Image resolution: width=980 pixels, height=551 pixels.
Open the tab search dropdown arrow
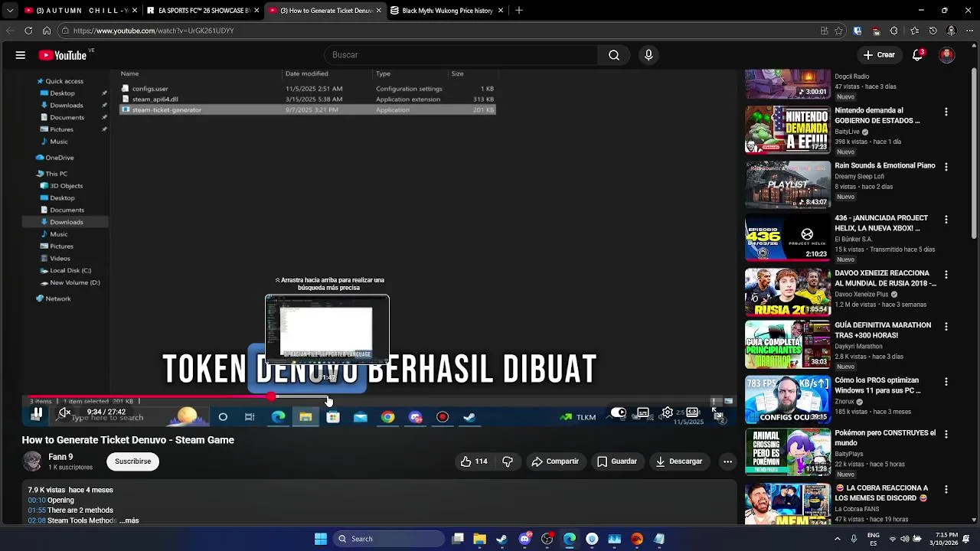[x=9, y=11]
